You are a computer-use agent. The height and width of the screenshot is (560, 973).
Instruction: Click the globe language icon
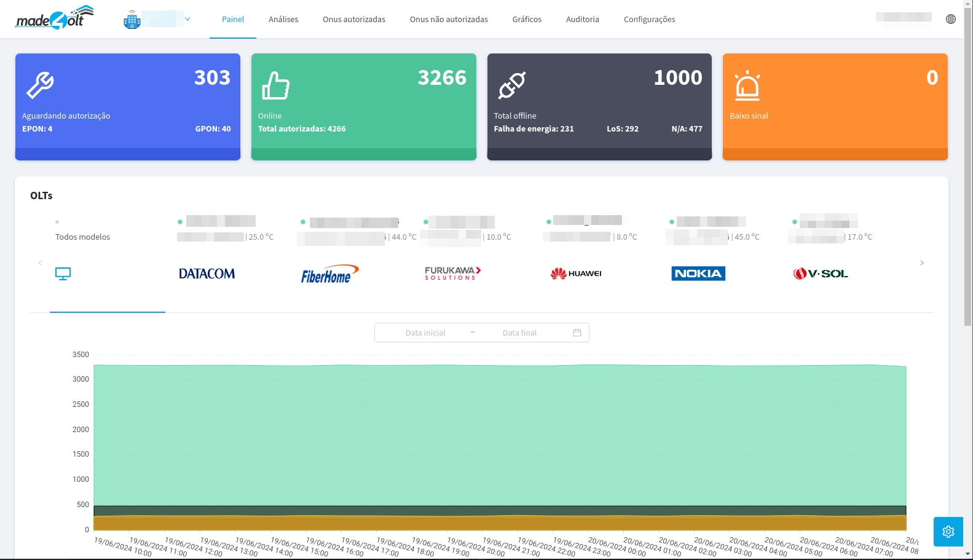coord(951,19)
